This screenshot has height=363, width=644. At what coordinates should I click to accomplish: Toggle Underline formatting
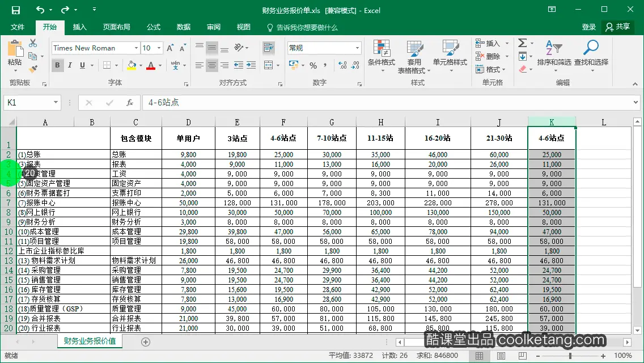tap(82, 65)
